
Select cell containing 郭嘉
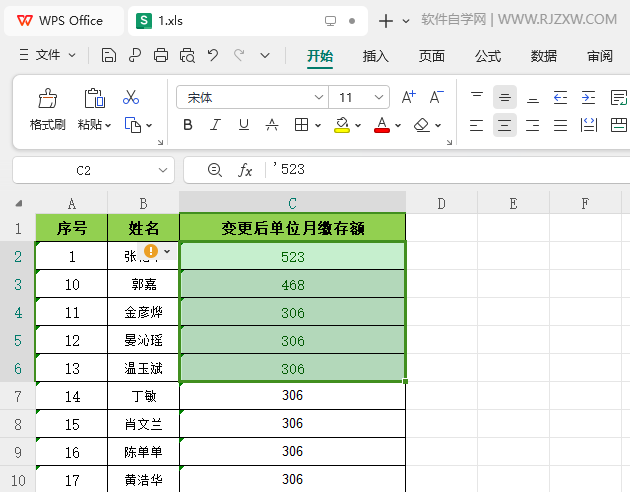(143, 284)
